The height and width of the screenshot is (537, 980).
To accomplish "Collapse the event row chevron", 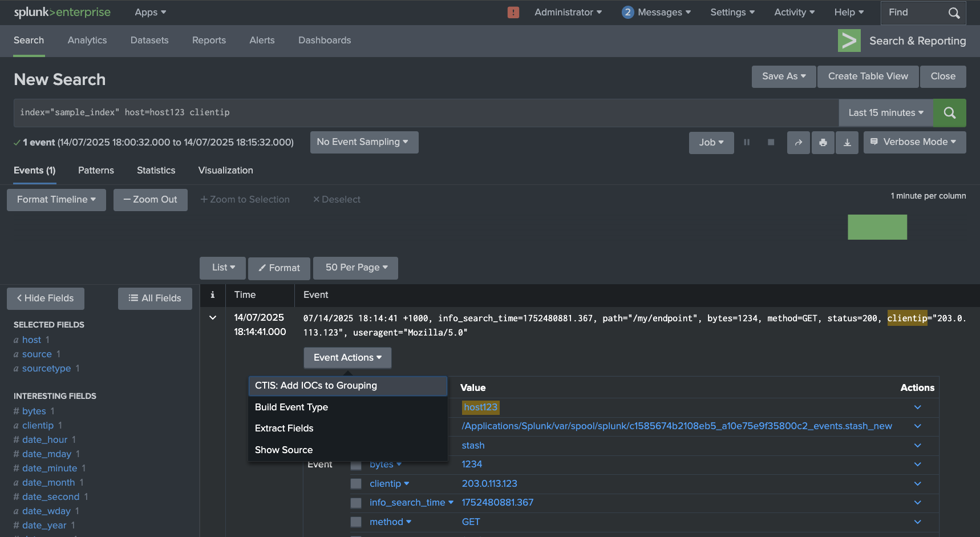I will (213, 318).
